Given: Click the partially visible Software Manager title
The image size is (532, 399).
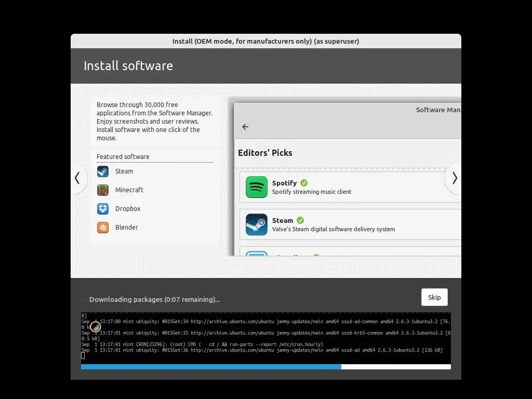Looking at the screenshot, I should [438, 110].
